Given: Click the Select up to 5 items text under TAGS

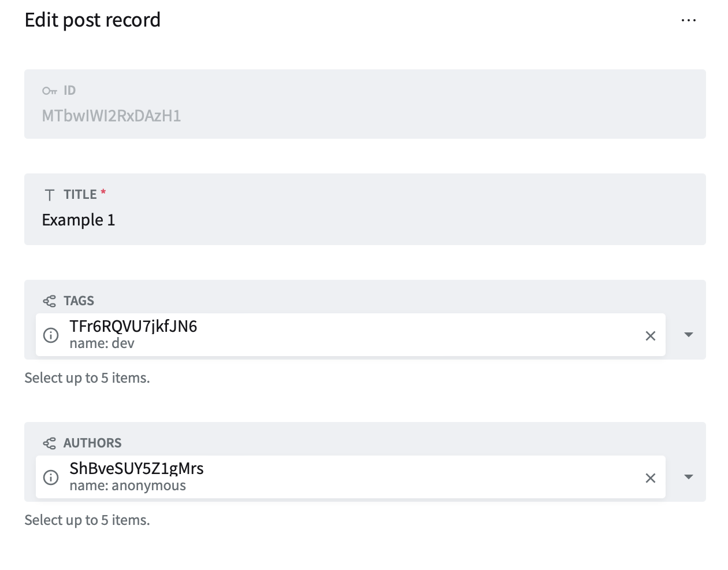Looking at the screenshot, I should pos(87,377).
